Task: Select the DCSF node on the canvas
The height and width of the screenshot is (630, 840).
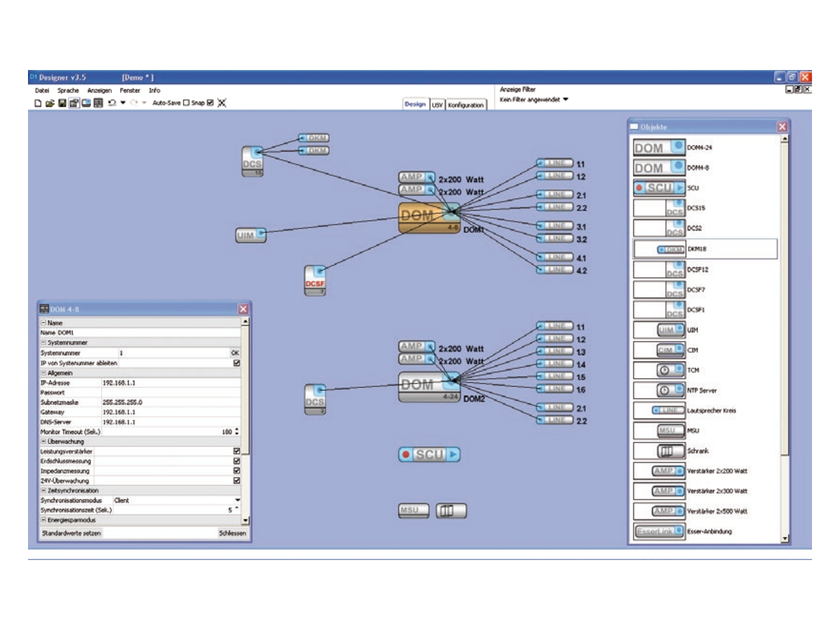Action: click(x=316, y=281)
